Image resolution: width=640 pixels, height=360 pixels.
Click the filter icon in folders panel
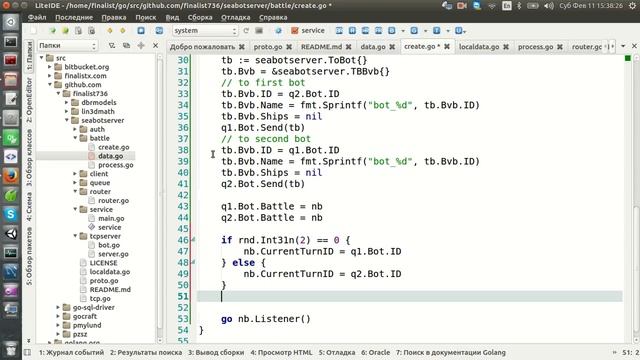coord(112,46)
